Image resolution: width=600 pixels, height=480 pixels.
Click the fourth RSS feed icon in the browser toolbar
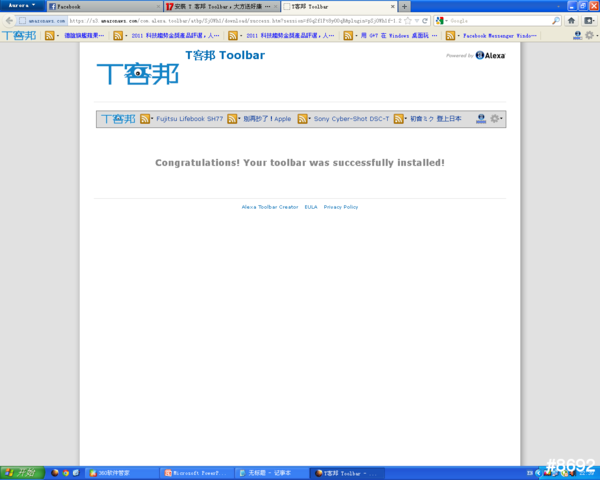click(348, 36)
